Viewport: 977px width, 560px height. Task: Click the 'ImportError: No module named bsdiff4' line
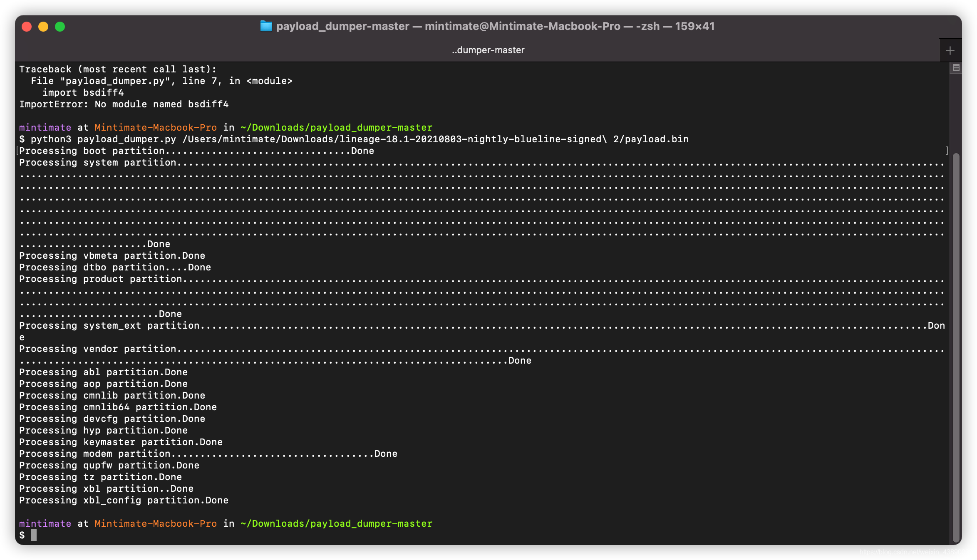[124, 104]
